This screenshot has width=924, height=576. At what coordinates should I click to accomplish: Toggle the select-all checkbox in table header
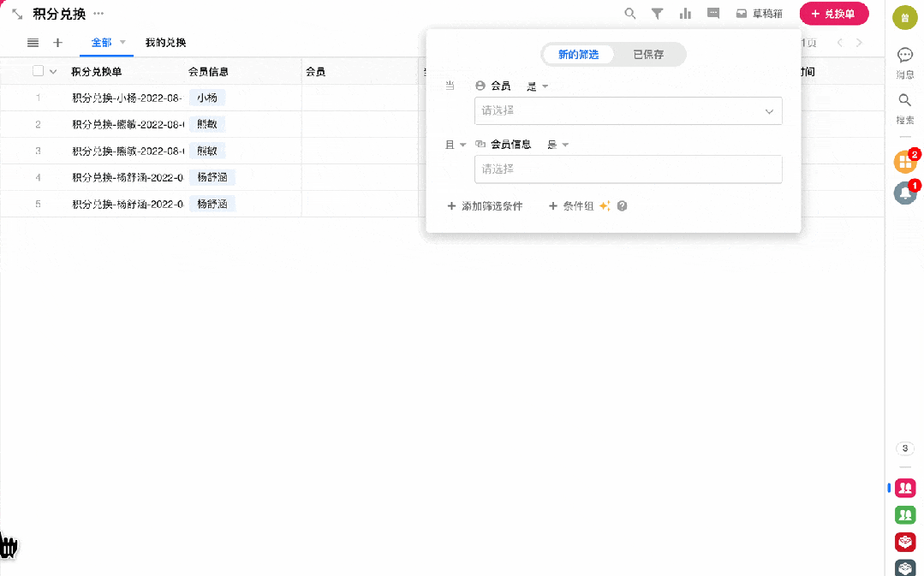38,71
